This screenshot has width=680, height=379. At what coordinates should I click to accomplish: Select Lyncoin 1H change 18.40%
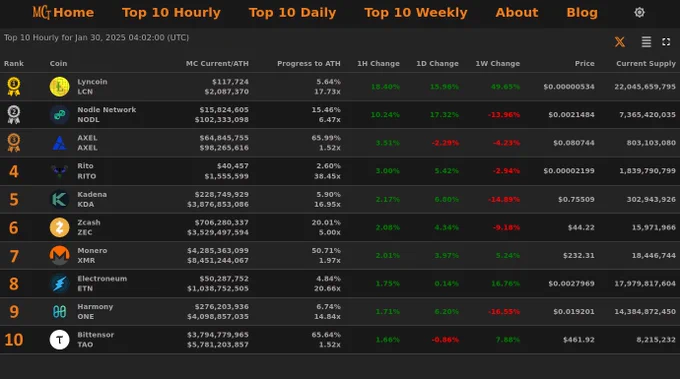pos(385,87)
